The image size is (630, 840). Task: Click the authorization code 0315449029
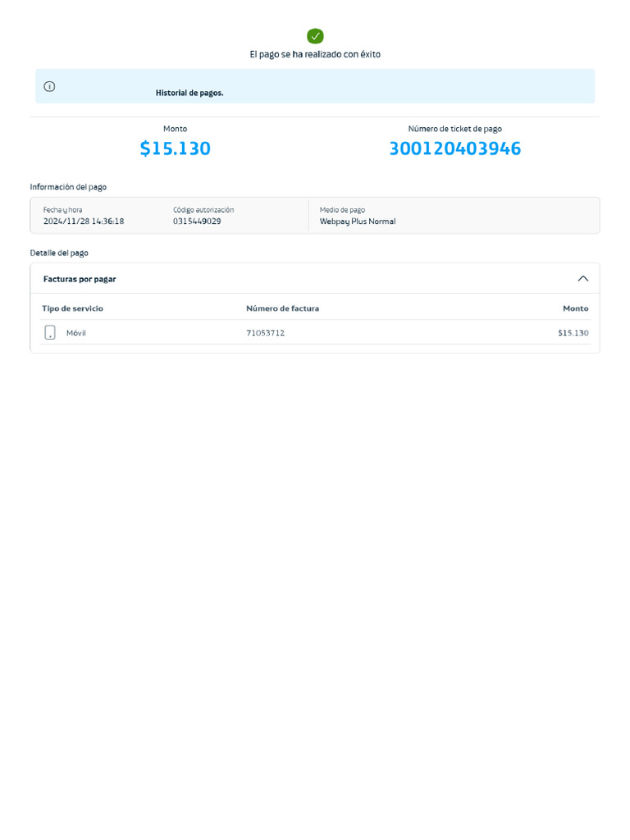click(197, 221)
